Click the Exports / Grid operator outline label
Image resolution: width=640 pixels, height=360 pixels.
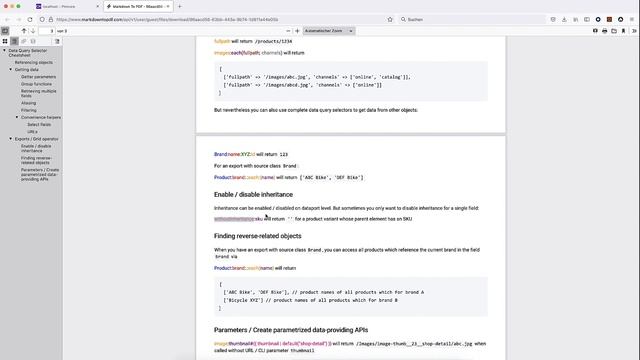pyautogui.click(x=36, y=139)
